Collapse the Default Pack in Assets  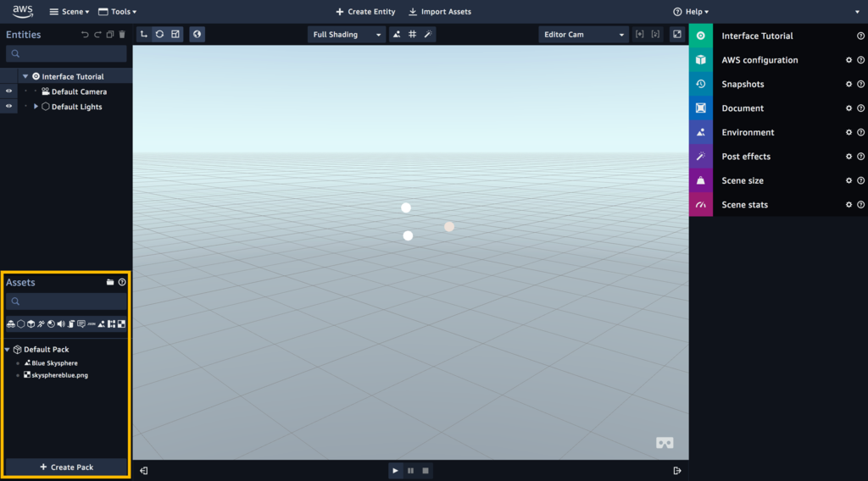coord(7,350)
